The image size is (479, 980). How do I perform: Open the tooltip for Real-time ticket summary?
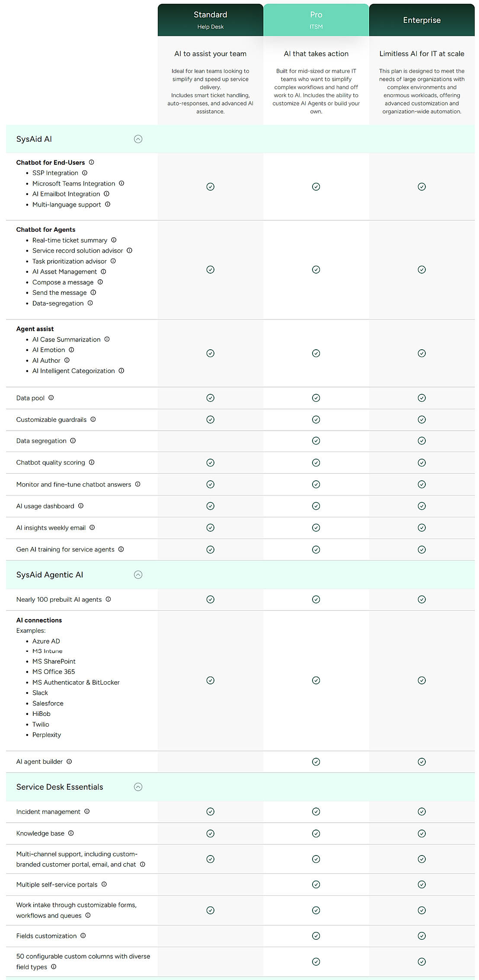114,240
